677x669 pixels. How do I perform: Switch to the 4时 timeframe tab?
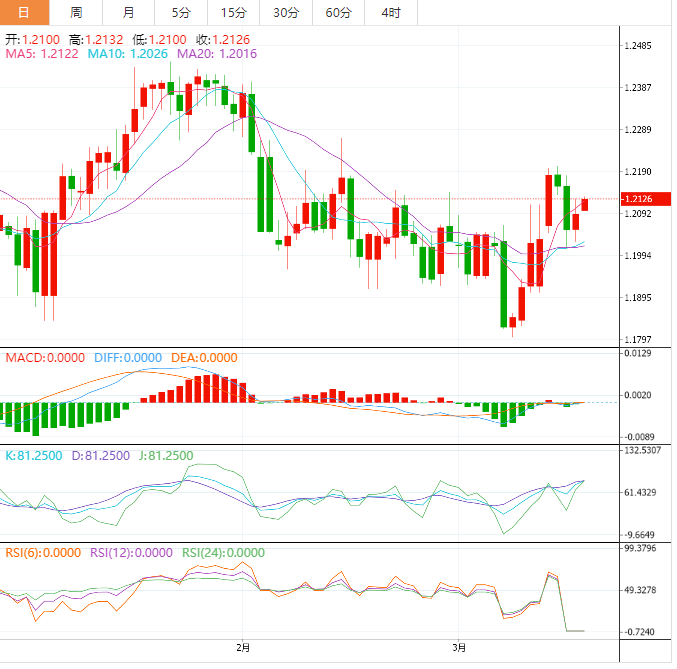391,13
